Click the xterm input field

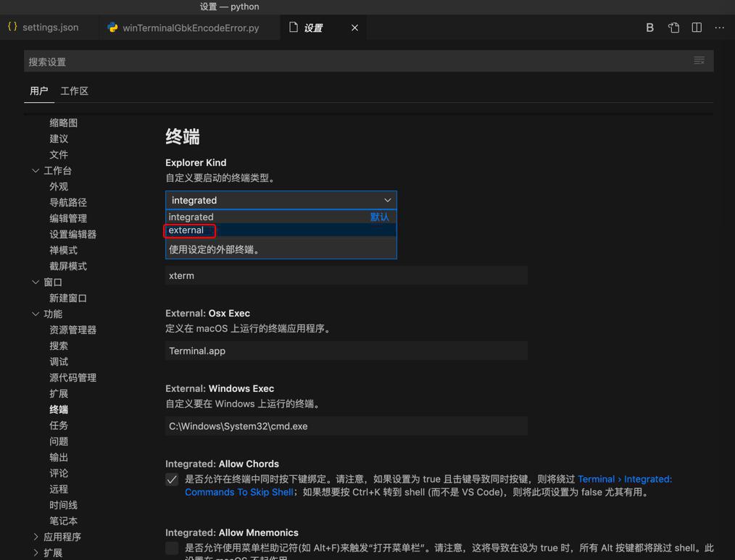(346, 275)
